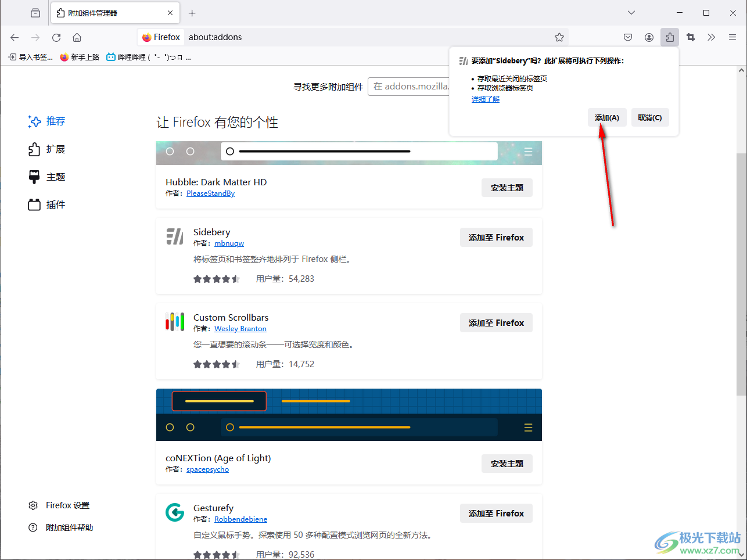Image resolution: width=747 pixels, height=560 pixels.
Task: Open the 详细了解 link in permission popup
Action: click(486, 99)
